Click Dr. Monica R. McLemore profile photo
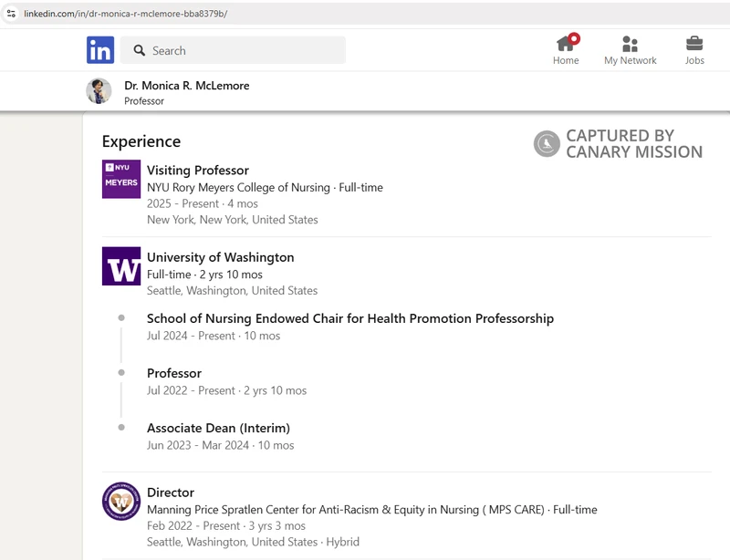This screenshot has height=560, width=730. click(99, 91)
